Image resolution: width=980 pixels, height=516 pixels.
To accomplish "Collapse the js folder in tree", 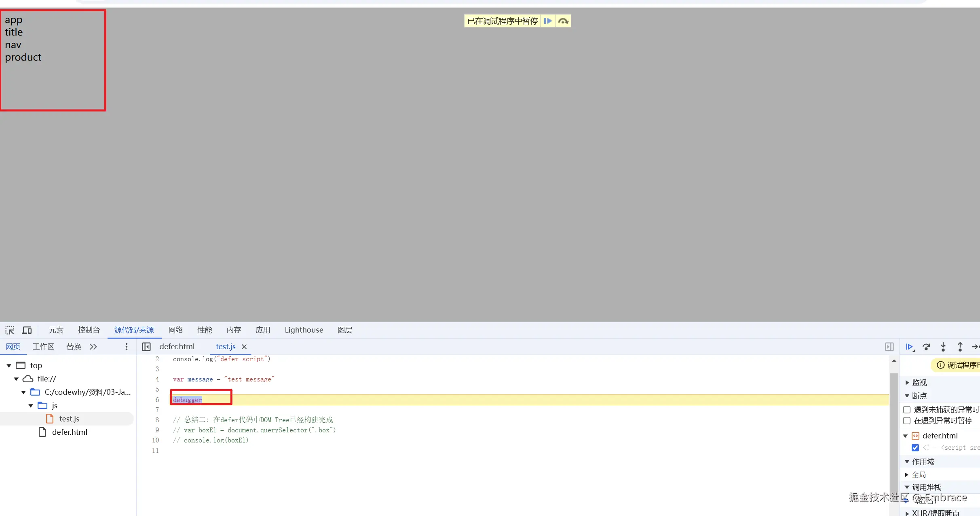I will tap(31, 406).
